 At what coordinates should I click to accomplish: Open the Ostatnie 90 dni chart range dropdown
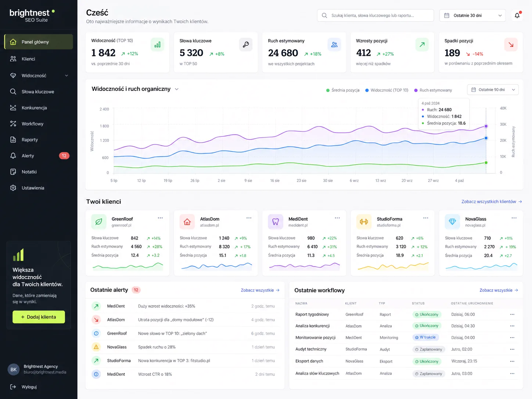coord(493,90)
